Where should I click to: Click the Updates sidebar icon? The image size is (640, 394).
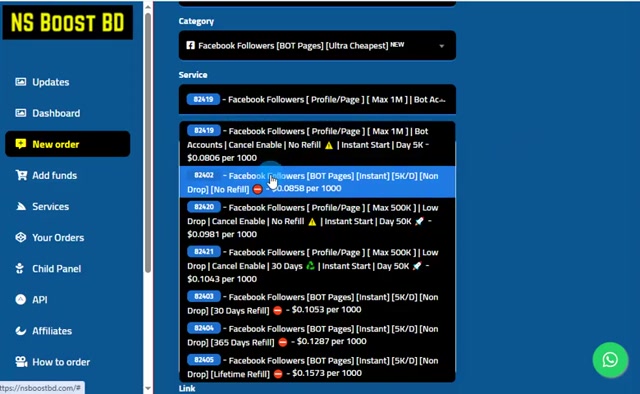[20, 82]
